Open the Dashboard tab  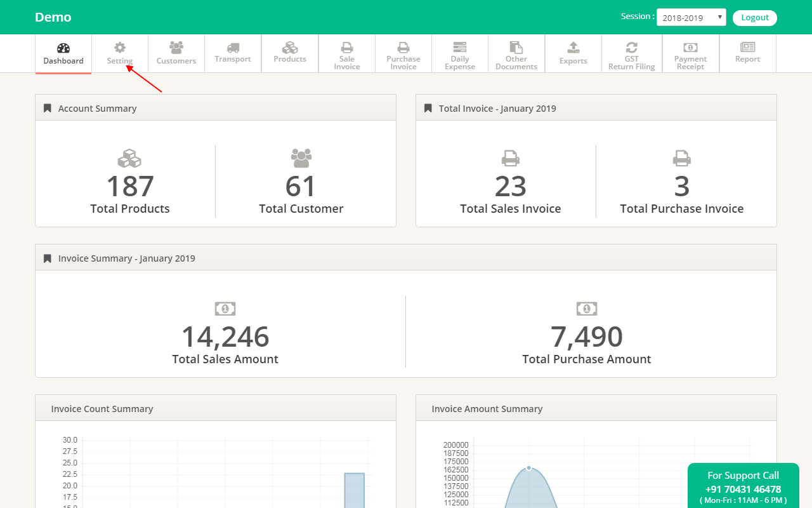63,54
